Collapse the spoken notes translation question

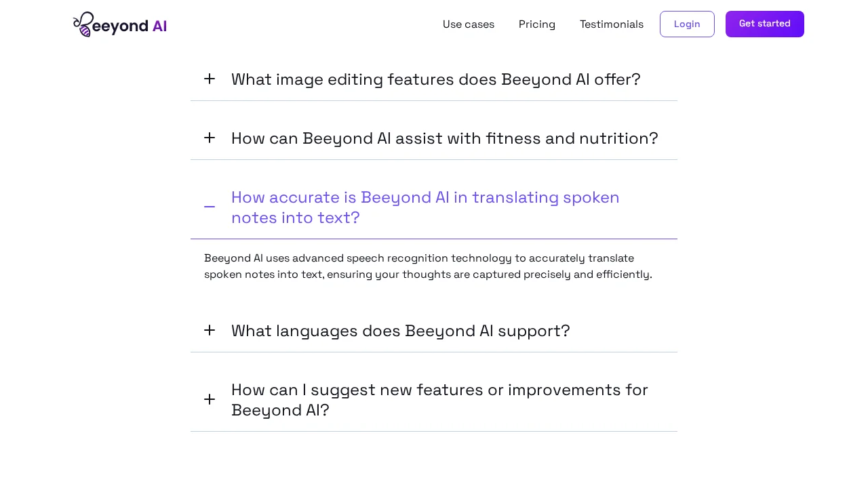tap(425, 207)
